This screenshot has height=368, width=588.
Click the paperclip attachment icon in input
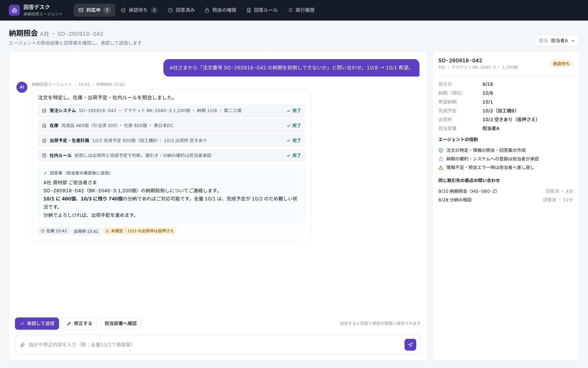(x=23, y=345)
